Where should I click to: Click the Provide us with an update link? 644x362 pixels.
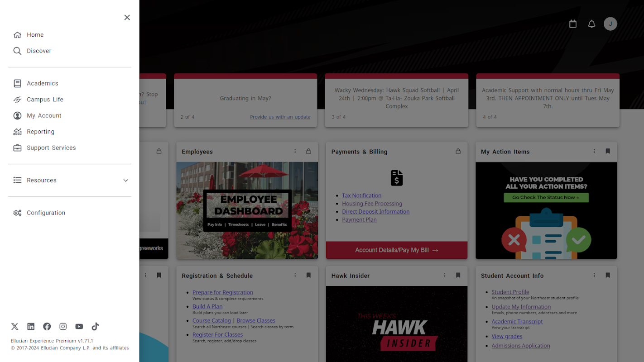coord(280,117)
